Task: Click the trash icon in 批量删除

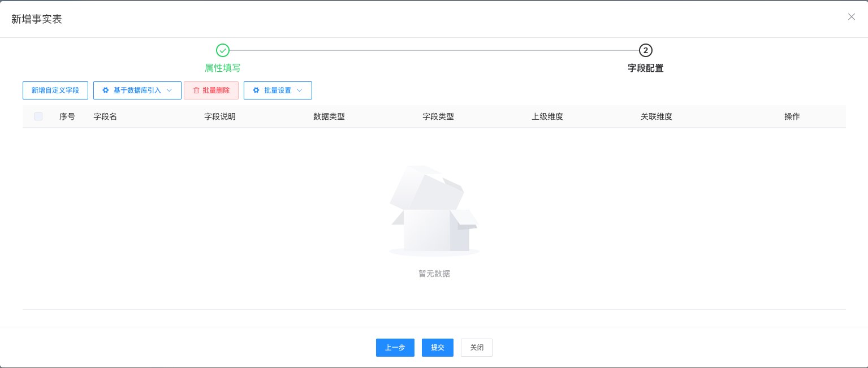Action: click(x=196, y=90)
